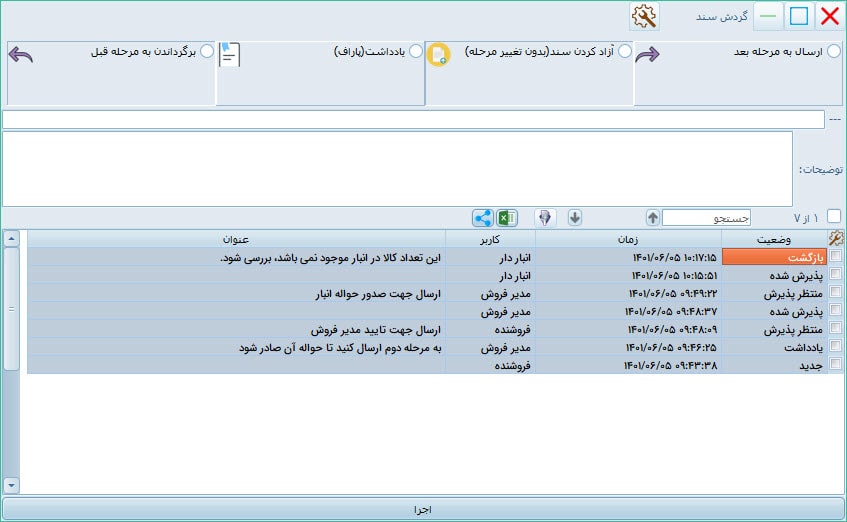
Task: Sort by 'وضعیت' column header
Action: point(774,239)
